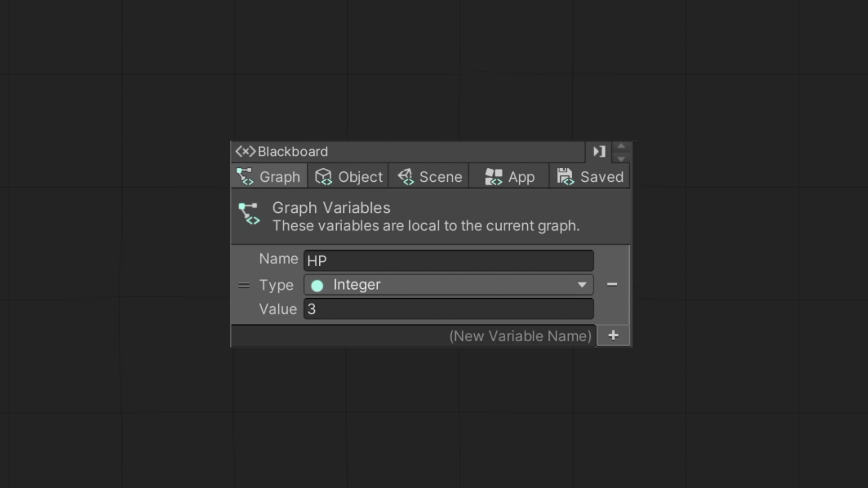Open the Type dropdown showing Integer
The image size is (868, 488).
[448, 285]
